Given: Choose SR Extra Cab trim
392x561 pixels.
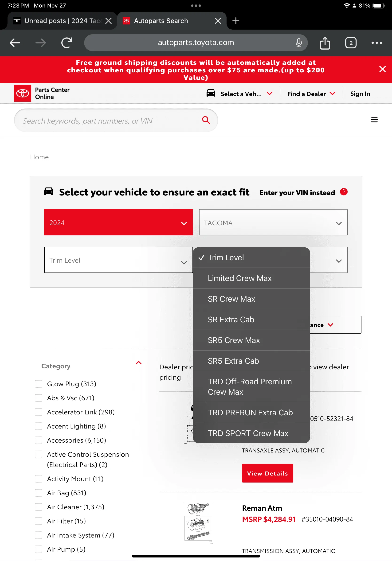Looking at the screenshot, I should (251, 319).
